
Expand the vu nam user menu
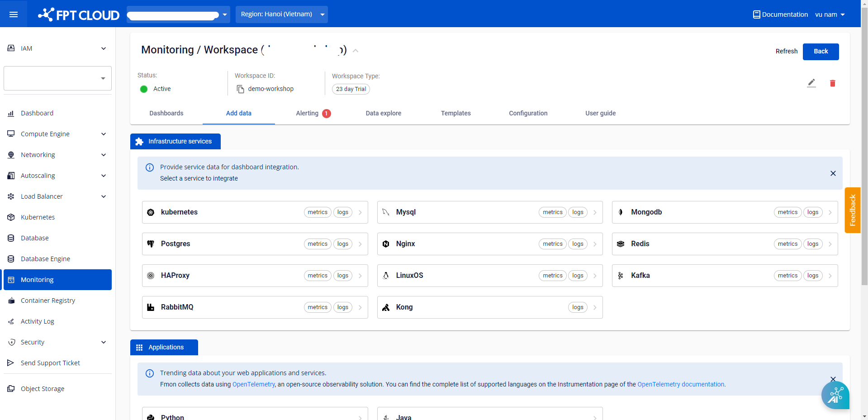coord(830,14)
